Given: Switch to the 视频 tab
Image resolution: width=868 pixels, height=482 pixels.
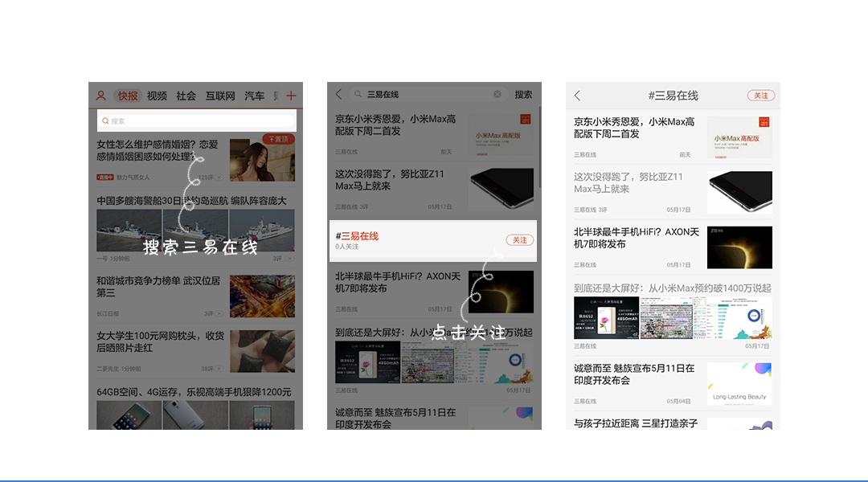Looking at the screenshot, I should pos(157,96).
